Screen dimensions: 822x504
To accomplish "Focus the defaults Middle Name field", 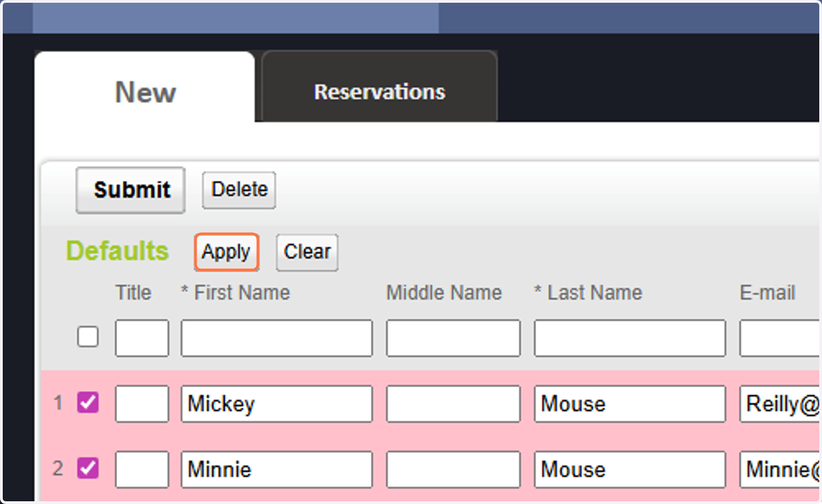I will tap(453, 338).
